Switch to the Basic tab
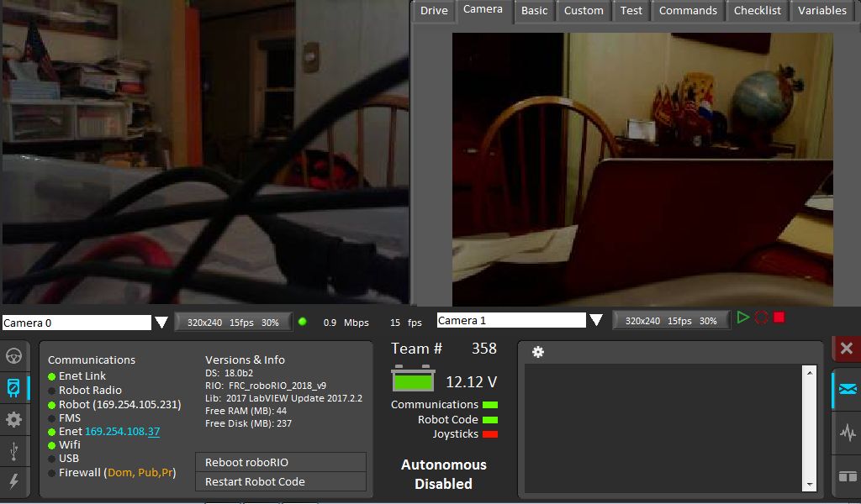The image size is (861, 504). pyautogui.click(x=534, y=11)
